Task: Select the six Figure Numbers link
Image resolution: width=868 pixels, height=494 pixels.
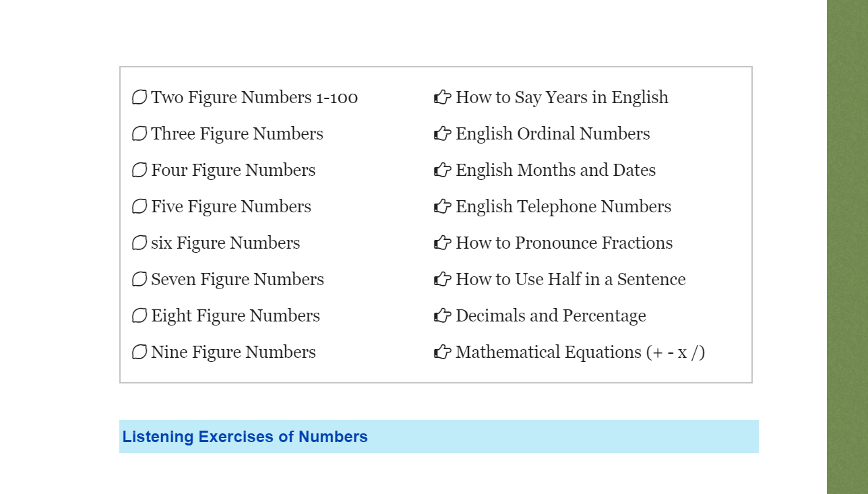Action: tap(226, 243)
